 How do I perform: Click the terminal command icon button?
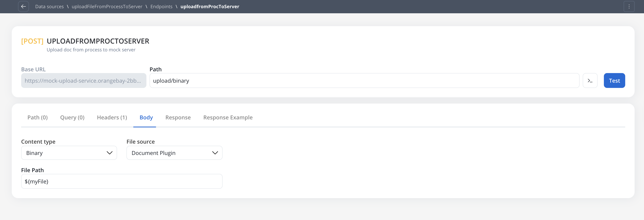click(590, 80)
